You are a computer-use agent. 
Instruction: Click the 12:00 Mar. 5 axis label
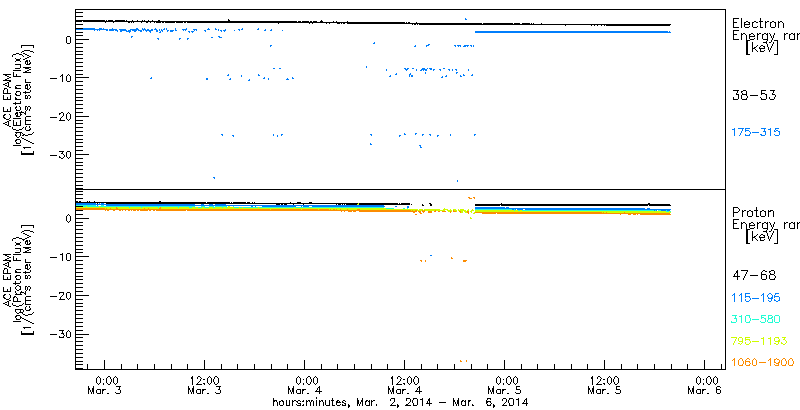click(x=605, y=386)
